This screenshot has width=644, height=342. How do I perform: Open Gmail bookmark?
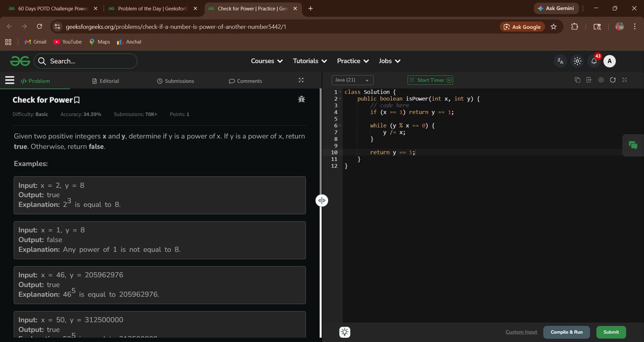(35, 42)
